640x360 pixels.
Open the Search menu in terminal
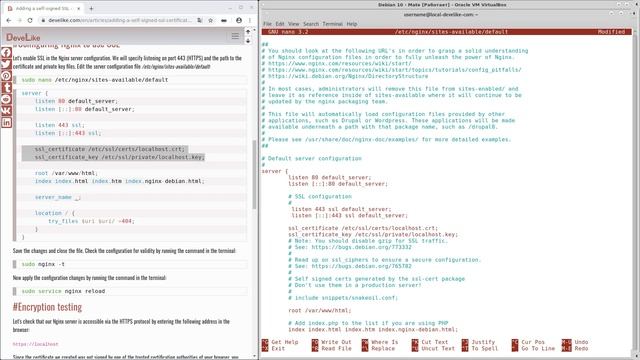click(311, 24)
